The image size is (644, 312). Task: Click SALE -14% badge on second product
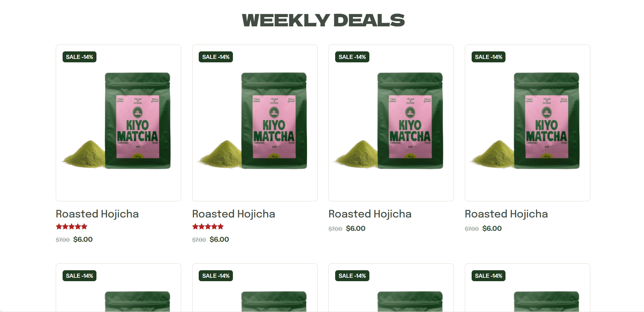[x=216, y=57]
